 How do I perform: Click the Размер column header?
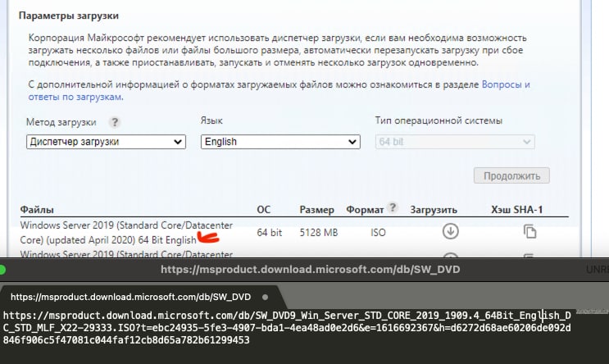316,210
